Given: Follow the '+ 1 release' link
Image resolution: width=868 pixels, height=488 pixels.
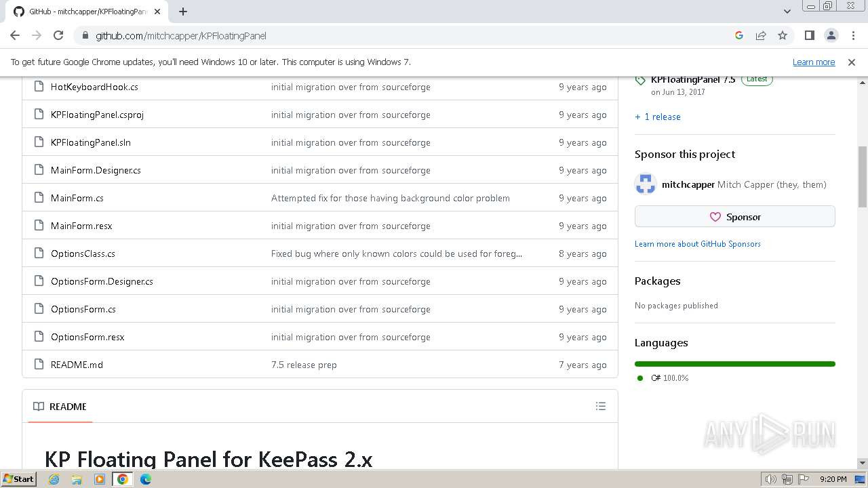Looking at the screenshot, I should point(658,117).
